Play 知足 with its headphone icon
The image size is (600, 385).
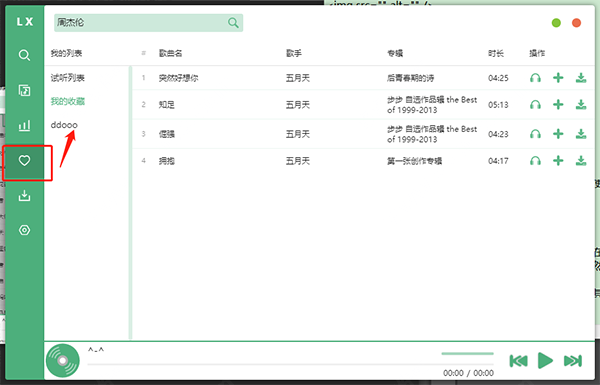click(x=535, y=104)
